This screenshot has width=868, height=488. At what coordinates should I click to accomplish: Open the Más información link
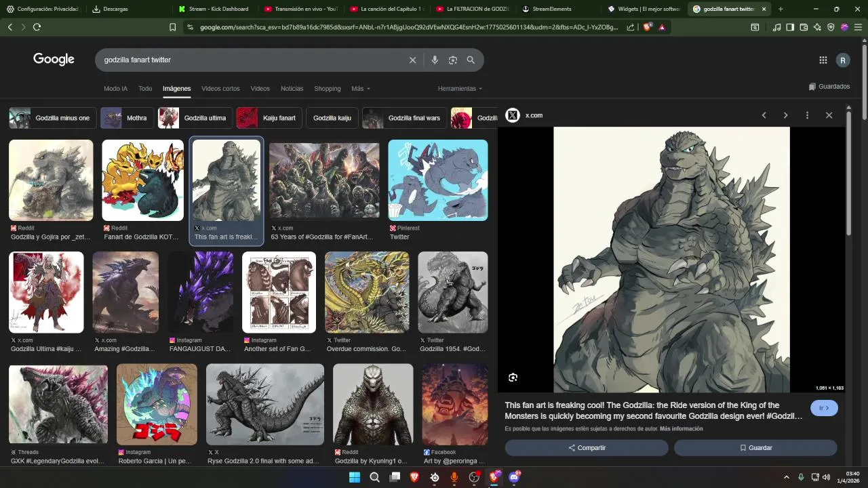coord(682,429)
